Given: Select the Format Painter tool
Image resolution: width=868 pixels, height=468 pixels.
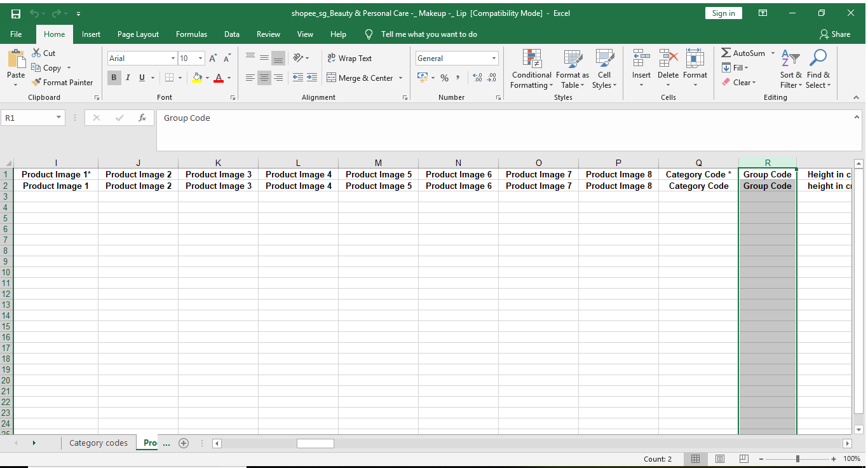Looking at the screenshot, I should [x=62, y=82].
